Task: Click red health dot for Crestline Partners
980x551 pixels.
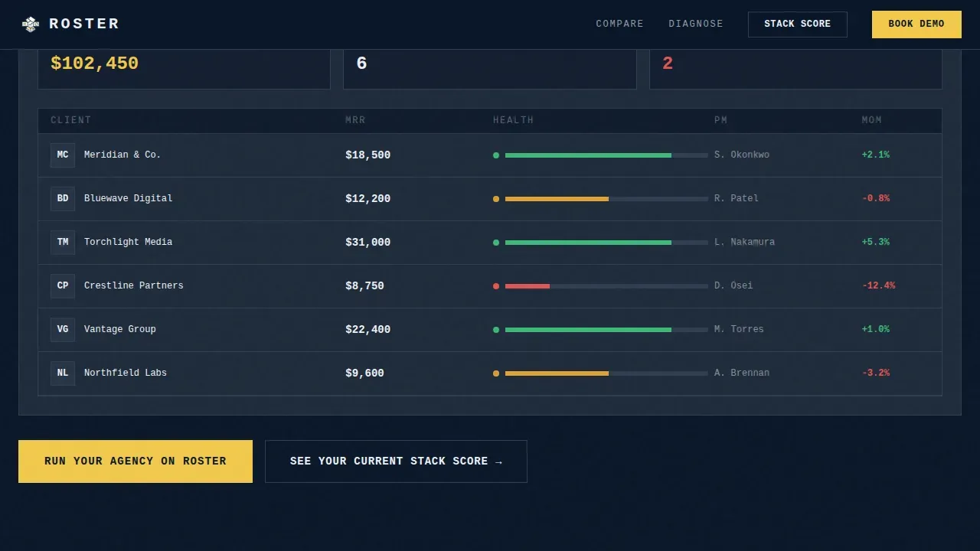Action: pos(496,286)
